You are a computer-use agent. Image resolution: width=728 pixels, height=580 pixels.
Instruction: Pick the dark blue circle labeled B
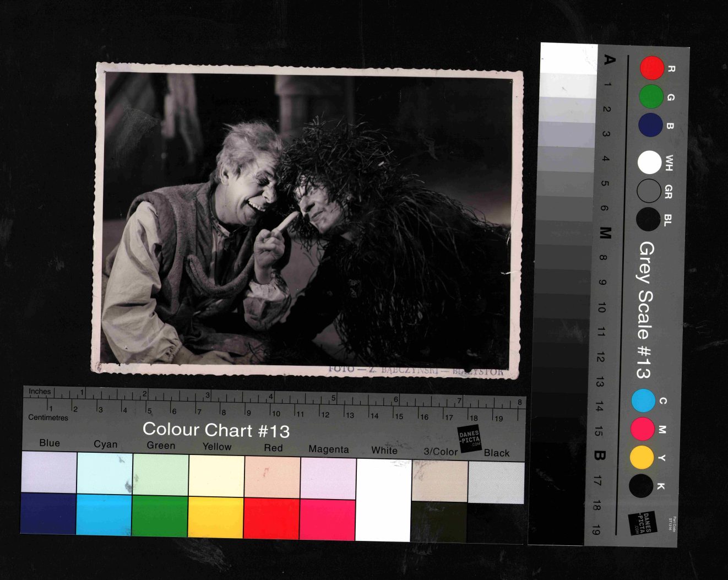(650, 125)
